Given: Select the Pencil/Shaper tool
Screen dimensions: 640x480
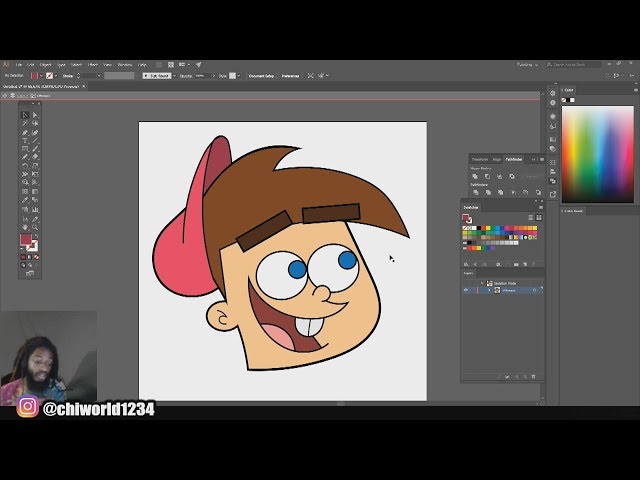Looking at the screenshot, I should pyautogui.click(x=25, y=157).
